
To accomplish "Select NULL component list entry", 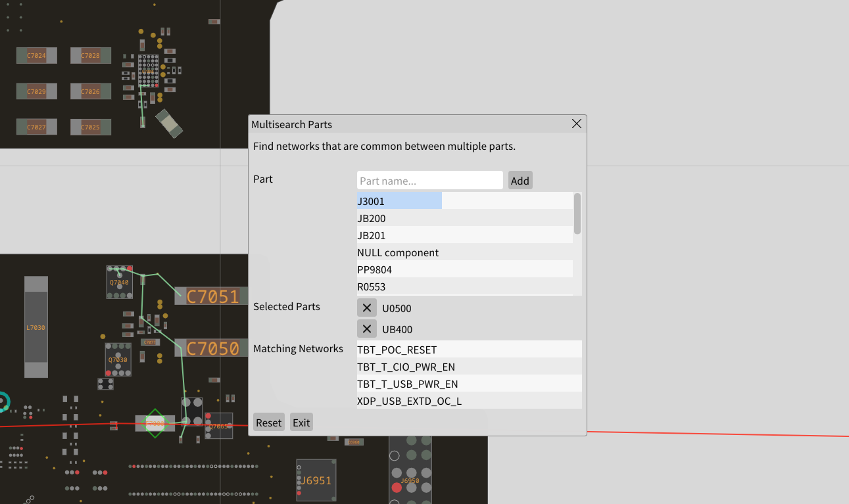I will 399,252.
